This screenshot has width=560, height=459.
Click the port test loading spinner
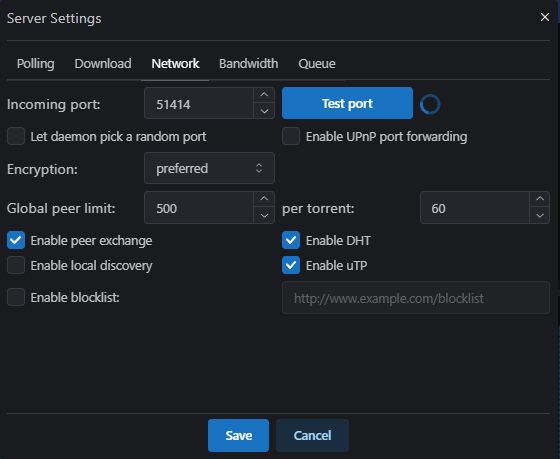click(430, 104)
